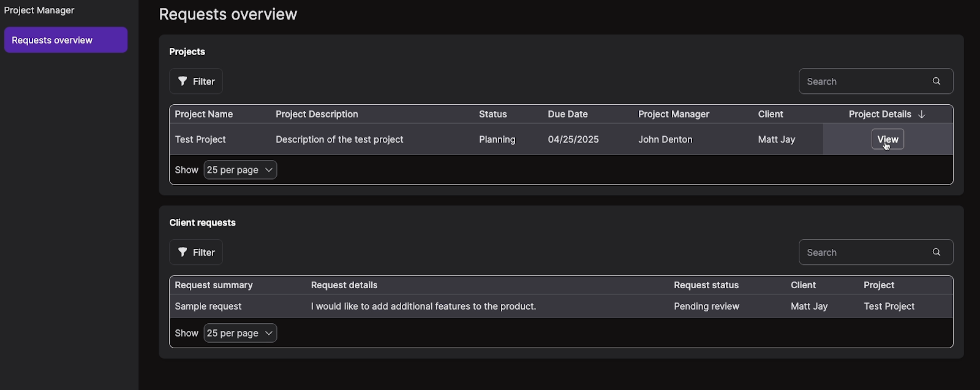The height and width of the screenshot is (390, 980).
Task: Sort by Request status column header
Action: (x=706, y=285)
